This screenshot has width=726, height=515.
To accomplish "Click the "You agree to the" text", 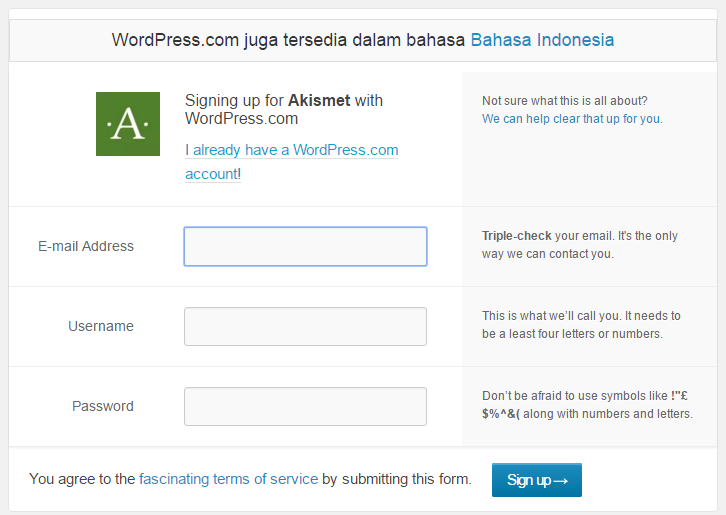I will click(82, 479).
